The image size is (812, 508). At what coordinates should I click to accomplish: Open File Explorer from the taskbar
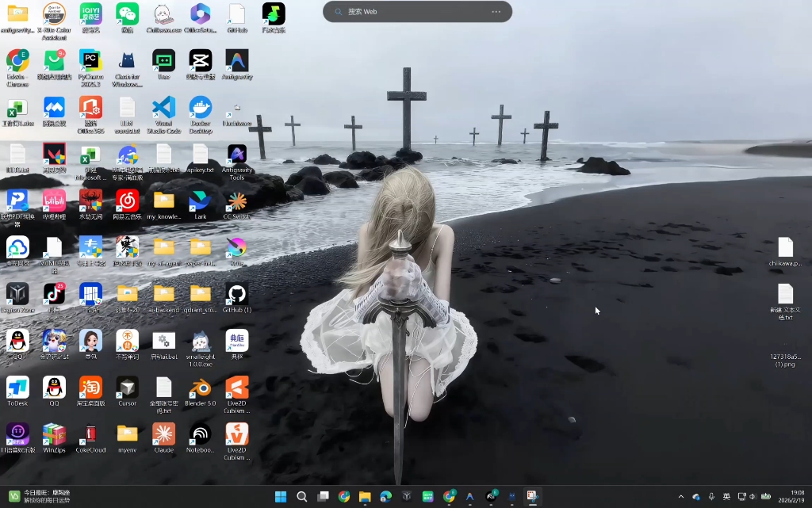[365, 497]
